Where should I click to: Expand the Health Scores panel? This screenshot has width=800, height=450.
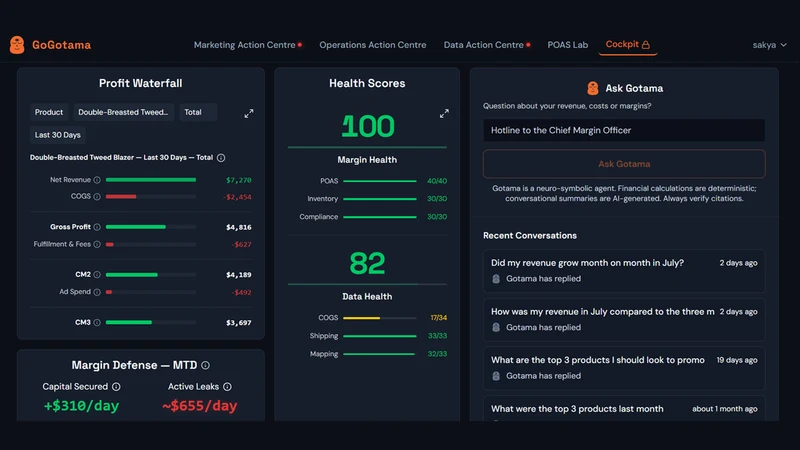click(444, 113)
